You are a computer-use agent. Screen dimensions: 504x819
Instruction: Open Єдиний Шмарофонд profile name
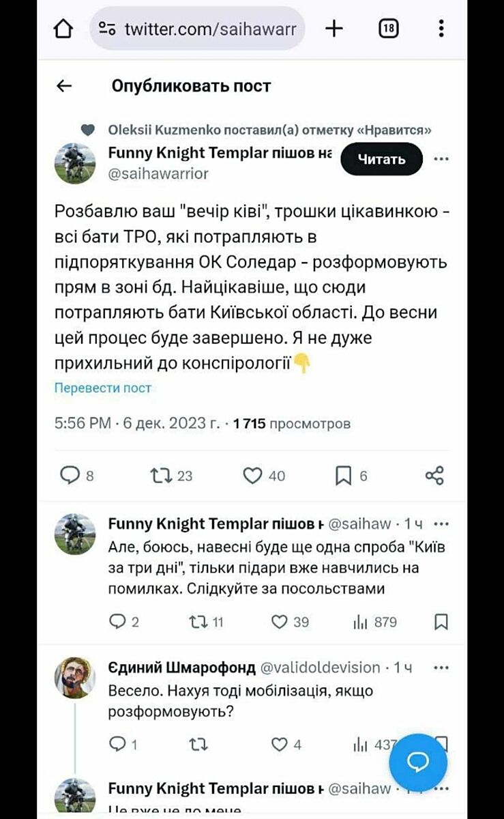pyautogui.click(x=182, y=667)
